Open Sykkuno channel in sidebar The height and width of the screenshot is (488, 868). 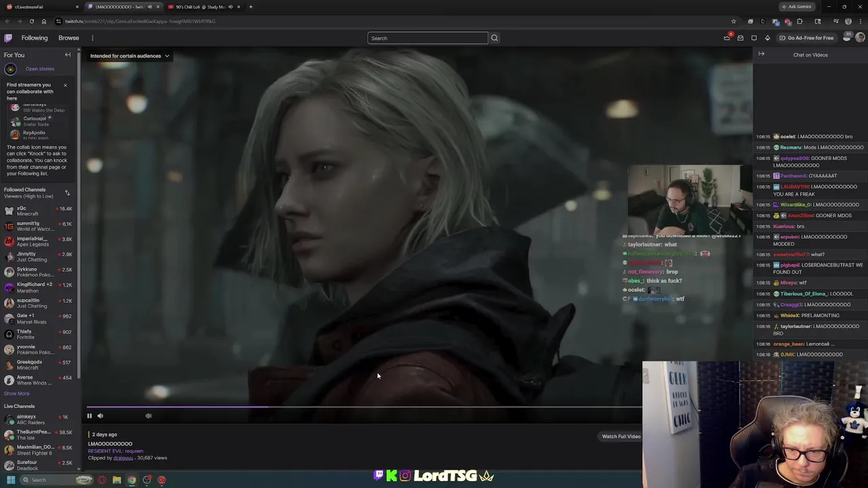[38, 272]
